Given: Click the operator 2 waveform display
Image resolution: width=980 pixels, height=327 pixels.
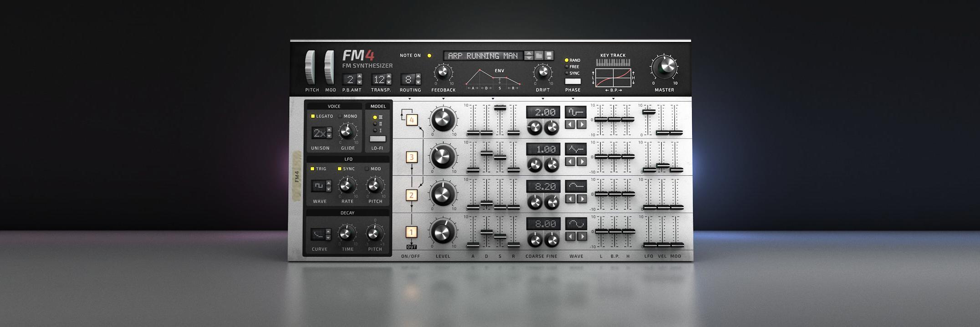Looking at the screenshot, I should [576, 187].
